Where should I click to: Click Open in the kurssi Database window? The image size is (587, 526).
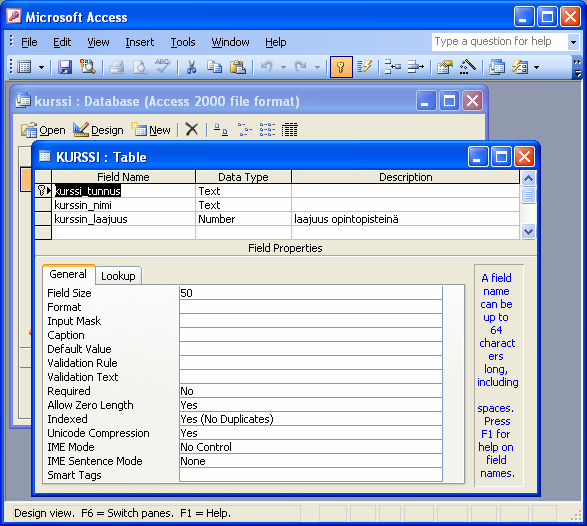tap(43, 130)
